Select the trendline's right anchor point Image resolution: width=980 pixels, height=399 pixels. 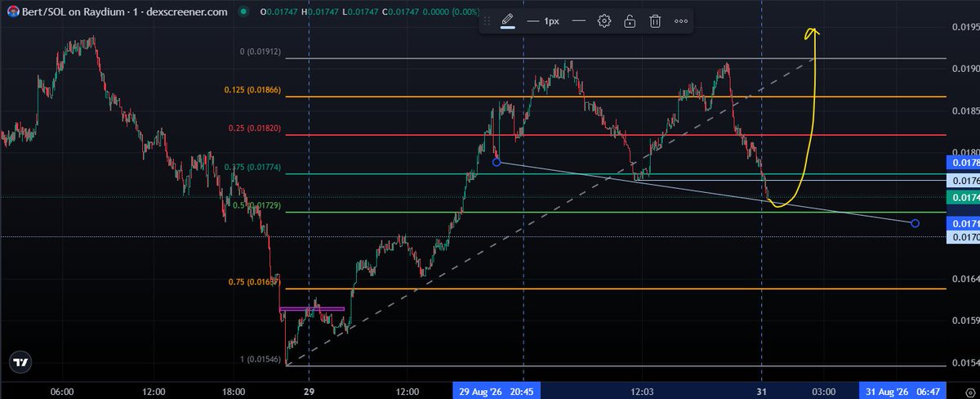click(x=915, y=223)
